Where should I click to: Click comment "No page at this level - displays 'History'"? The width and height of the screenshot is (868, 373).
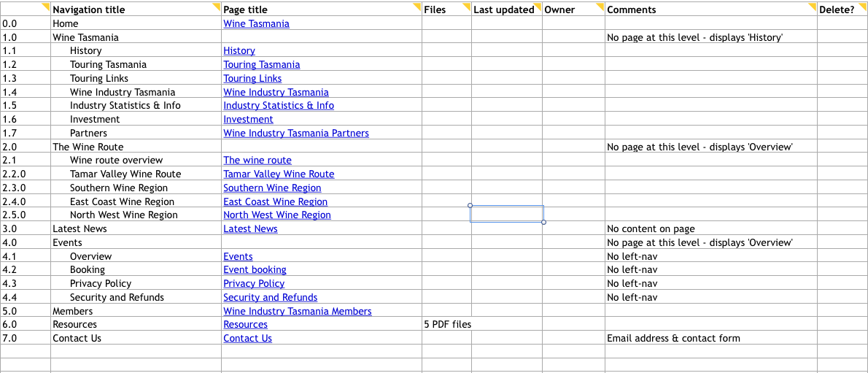710,38
